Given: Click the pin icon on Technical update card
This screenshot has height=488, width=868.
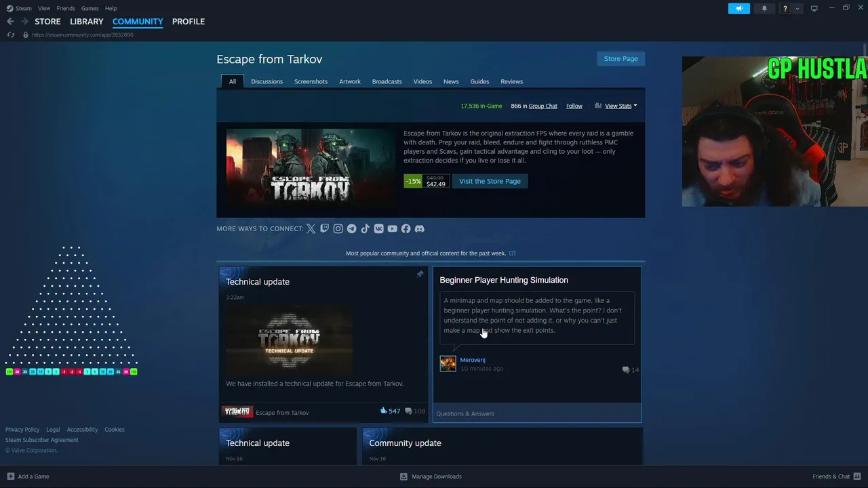Looking at the screenshot, I should [x=420, y=274].
